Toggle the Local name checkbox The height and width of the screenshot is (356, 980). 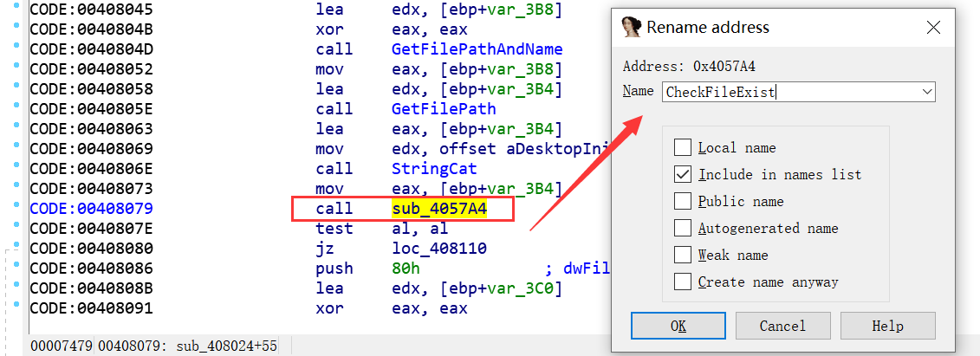coord(683,147)
